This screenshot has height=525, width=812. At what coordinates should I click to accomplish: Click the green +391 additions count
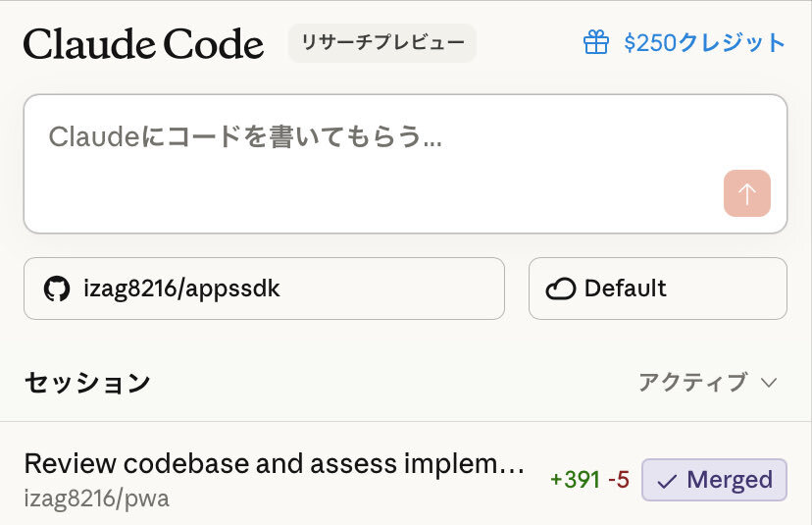click(574, 480)
